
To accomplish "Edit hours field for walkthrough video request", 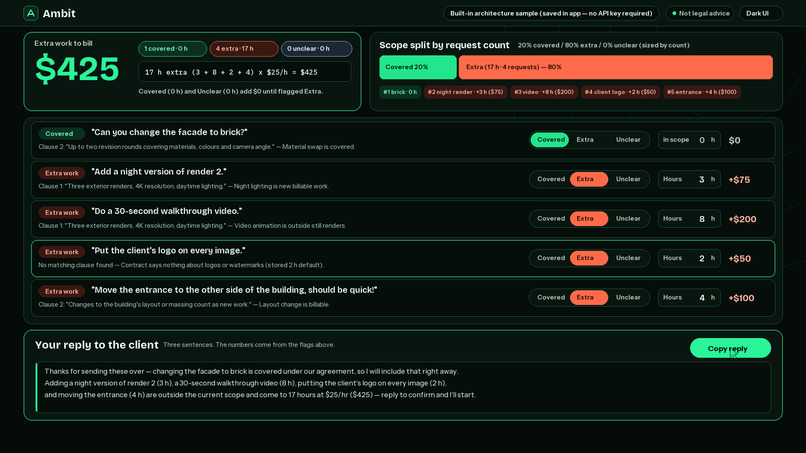I will coord(689,219).
